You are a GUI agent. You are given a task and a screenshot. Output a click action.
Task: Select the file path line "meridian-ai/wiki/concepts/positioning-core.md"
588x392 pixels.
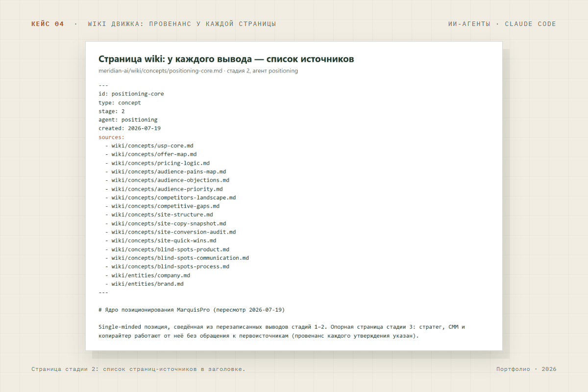[x=160, y=71]
